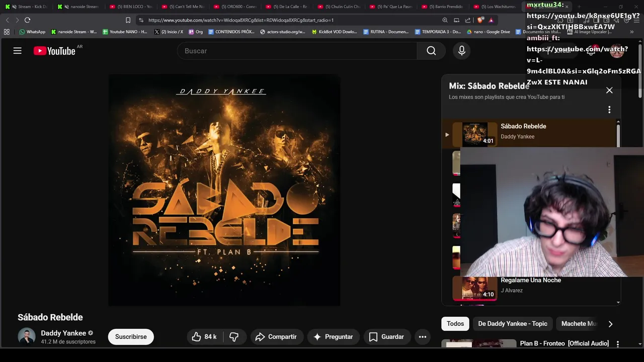Select the Todos filter chip
The image size is (644, 362).
(x=455, y=324)
